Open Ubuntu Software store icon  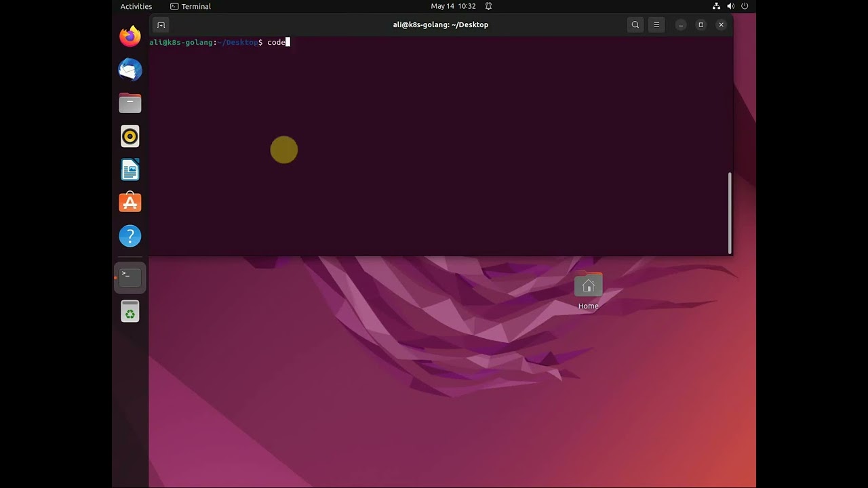130,202
